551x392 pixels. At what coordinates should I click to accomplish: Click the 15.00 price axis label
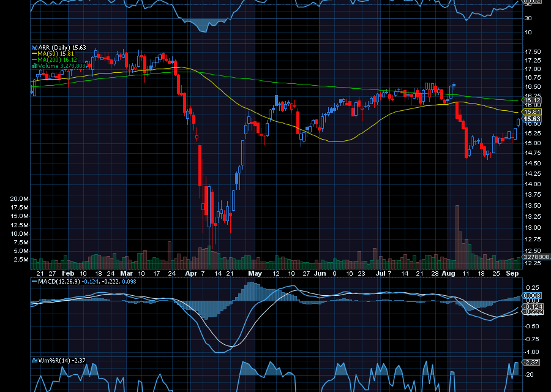coord(533,143)
